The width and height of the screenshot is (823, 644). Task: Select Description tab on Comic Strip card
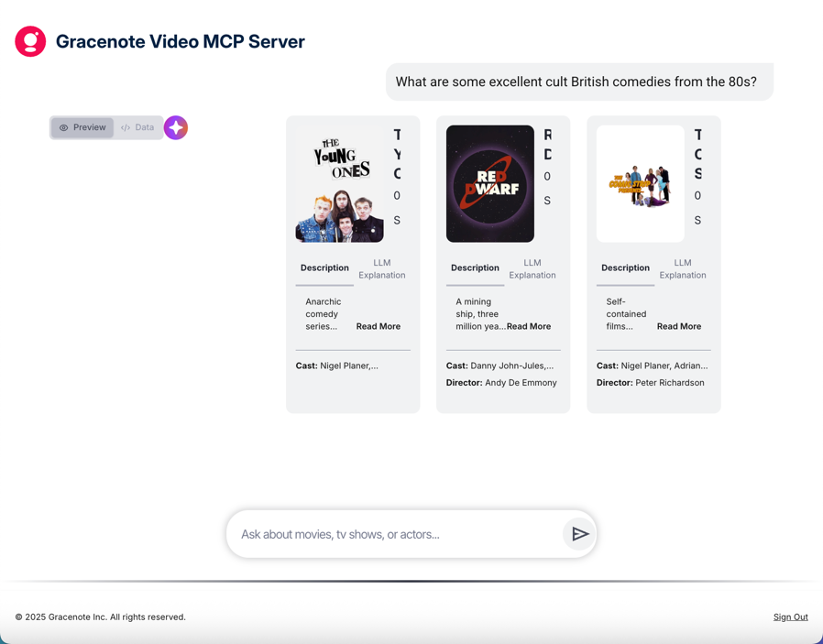[625, 268]
